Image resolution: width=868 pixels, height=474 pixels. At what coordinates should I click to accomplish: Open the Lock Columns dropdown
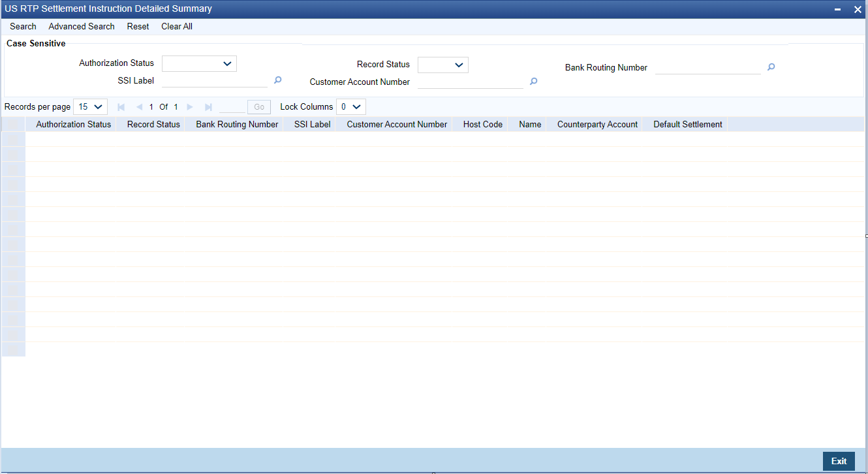tap(351, 107)
